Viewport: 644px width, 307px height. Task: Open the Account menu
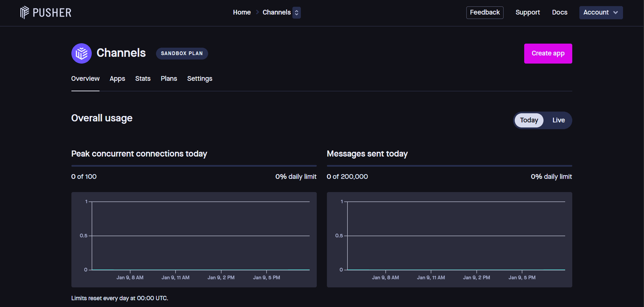[x=601, y=13]
